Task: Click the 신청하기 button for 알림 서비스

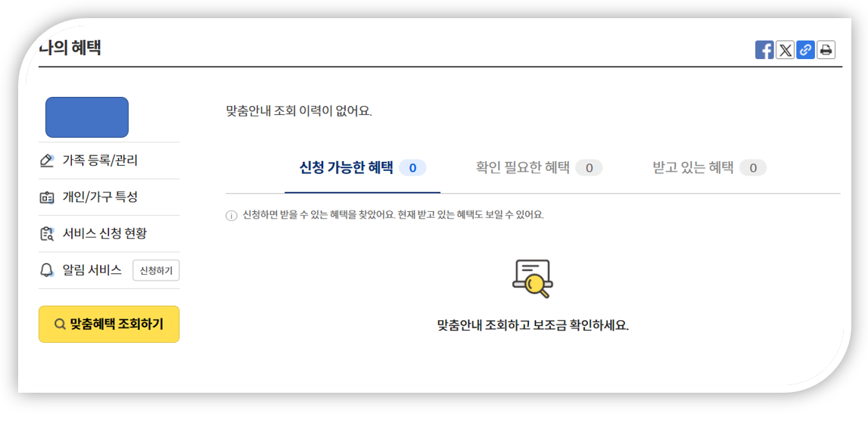Action: pos(156,271)
